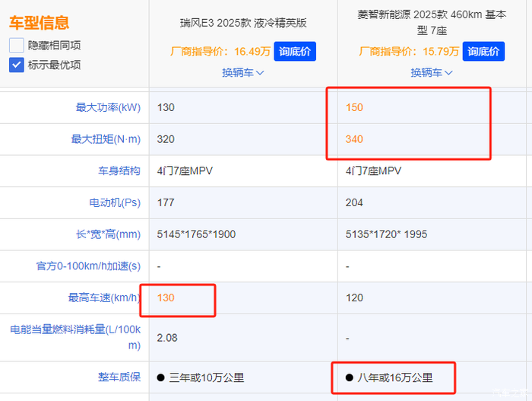Viewport: 532px width, 401px height.
Task: Click the 2.08 fuel consumption value
Action: [x=167, y=338]
